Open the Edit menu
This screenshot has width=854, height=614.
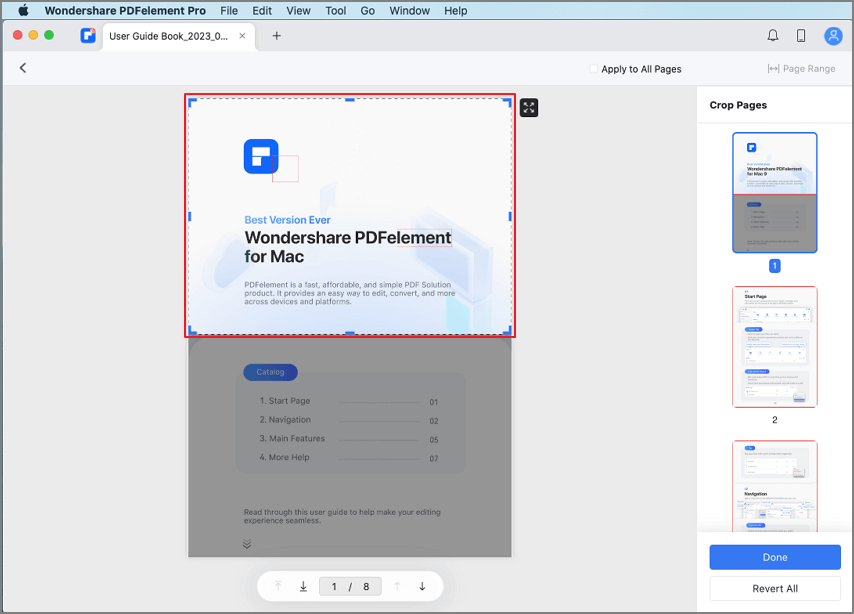[262, 10]
